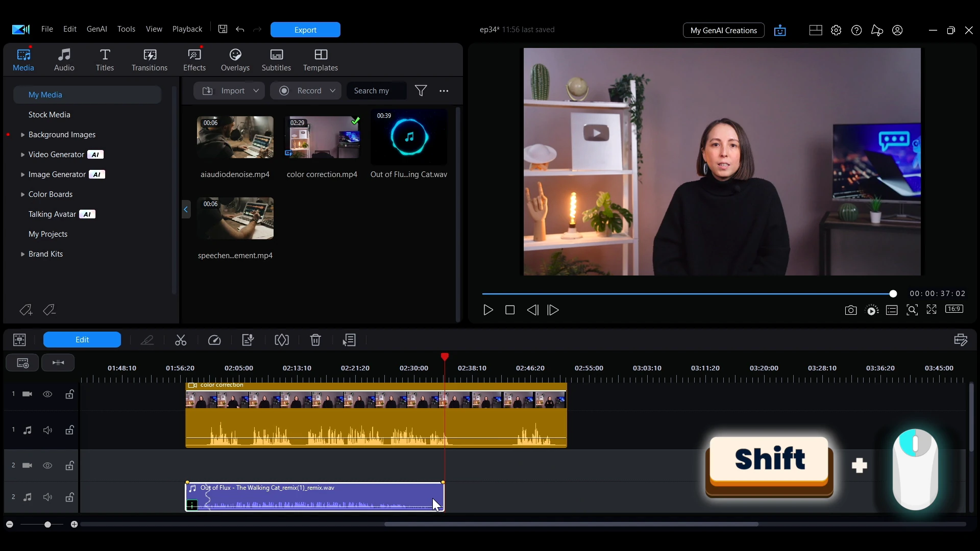Open the Keyframe/mask transition tool icon
The height and width of the screenshot is (551, 980).
pos(282,340)
